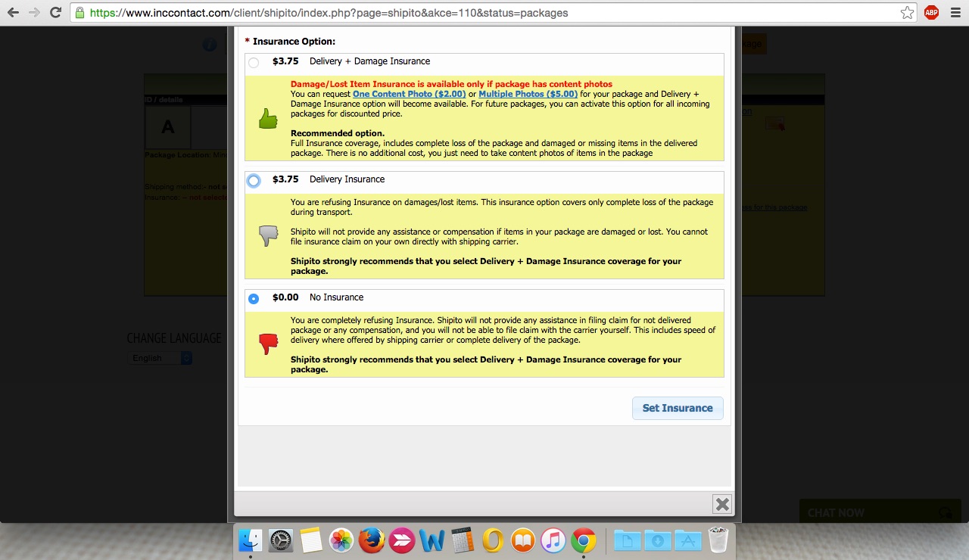The image size is (969, 560).
Task: Open Skitch from the dock
Action: 401,540
